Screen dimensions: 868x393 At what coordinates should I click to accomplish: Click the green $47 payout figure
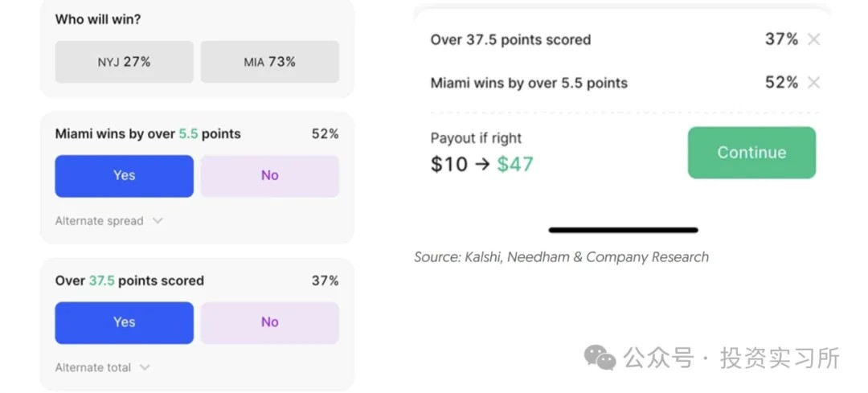pos(515,164)
